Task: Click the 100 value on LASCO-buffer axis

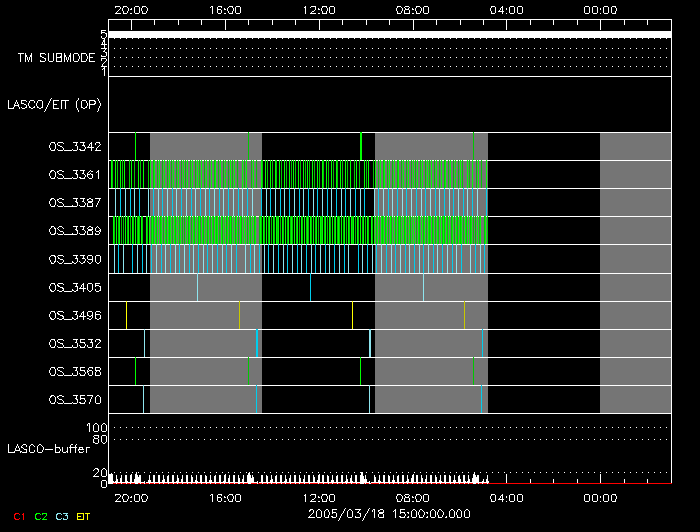Action: click(x=96, y=428)
